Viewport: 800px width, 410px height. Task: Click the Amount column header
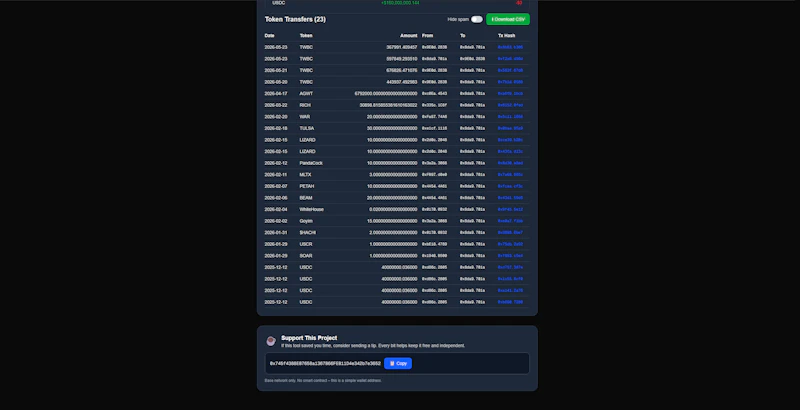[409, 36]
